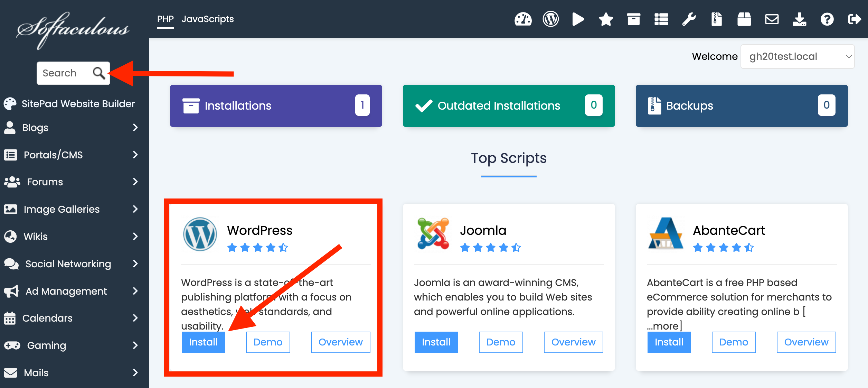
Task: Open the gh20test.local user dropdown
Action: coord(798,56)
